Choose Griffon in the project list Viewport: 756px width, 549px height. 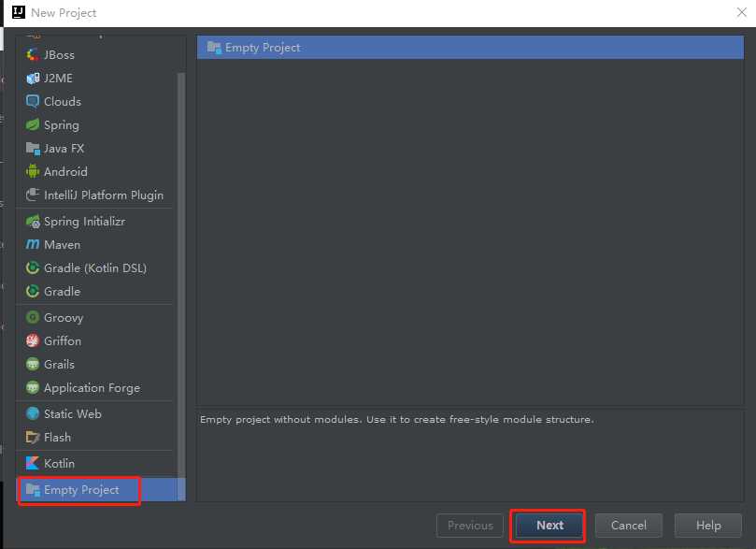(x=63, y=341)
